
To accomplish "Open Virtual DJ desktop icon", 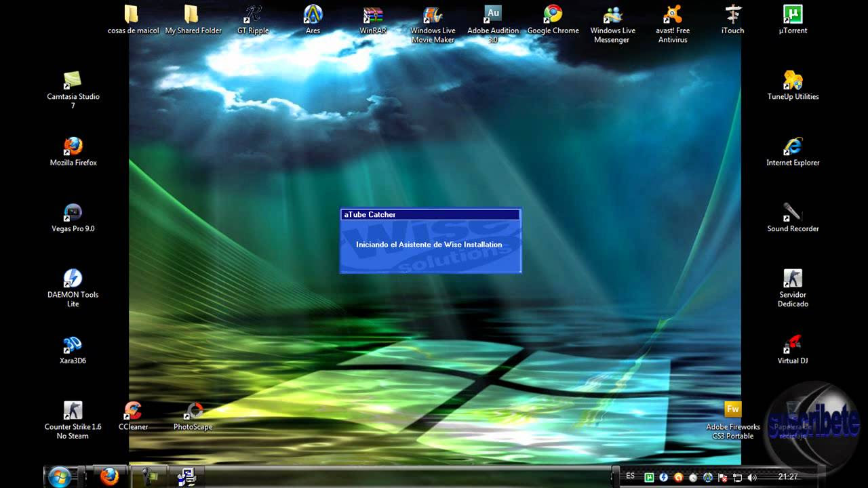I will click(793, 350).
